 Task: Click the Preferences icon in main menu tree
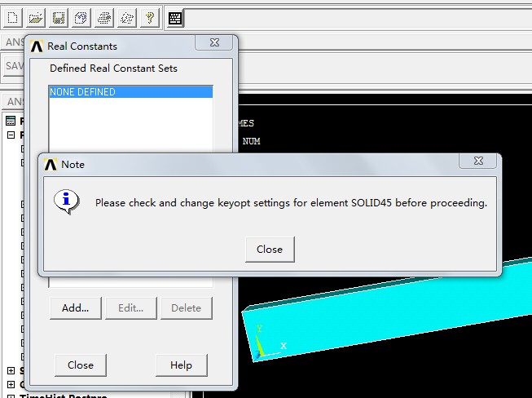pos(11,121)
